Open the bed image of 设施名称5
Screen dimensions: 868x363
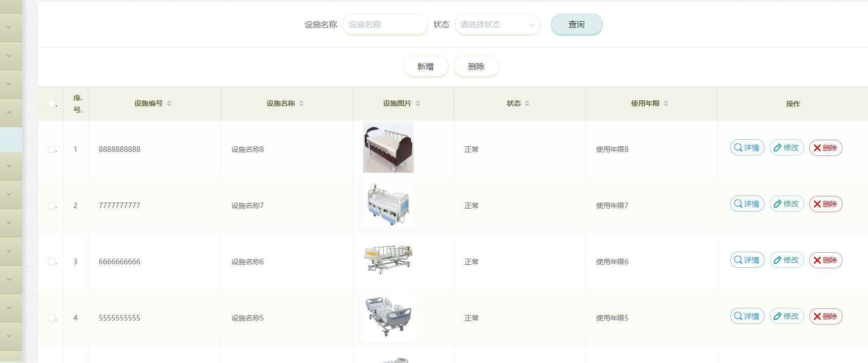coord(388,316)
